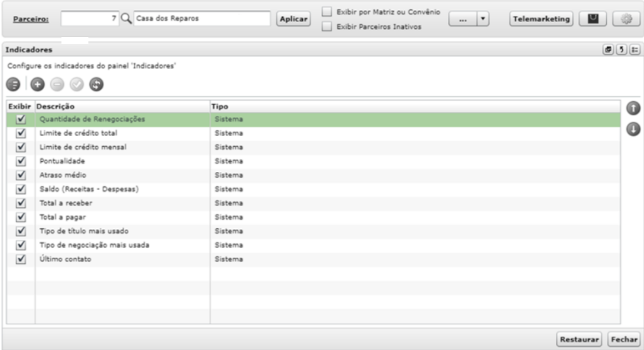This screenshot has height=350, width=644.
Task: Click the curved arrow icon in Indicadores header
Action: click(x=621, y=50)
